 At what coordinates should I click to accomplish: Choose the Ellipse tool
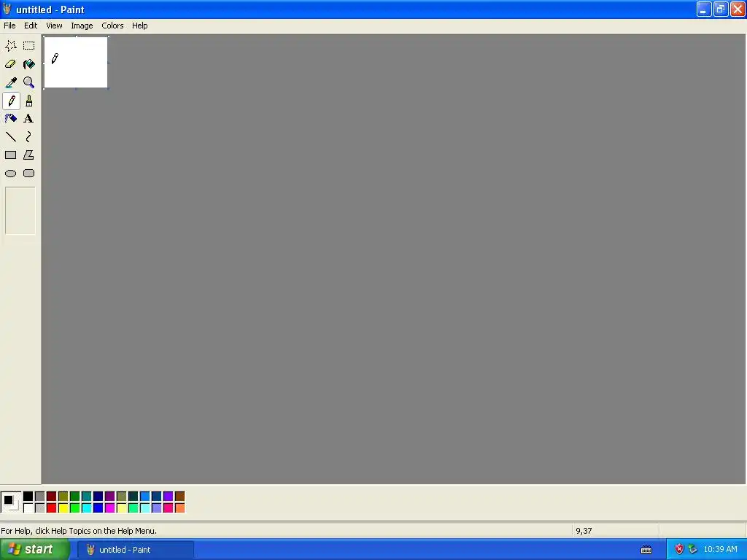click(10, 174)
